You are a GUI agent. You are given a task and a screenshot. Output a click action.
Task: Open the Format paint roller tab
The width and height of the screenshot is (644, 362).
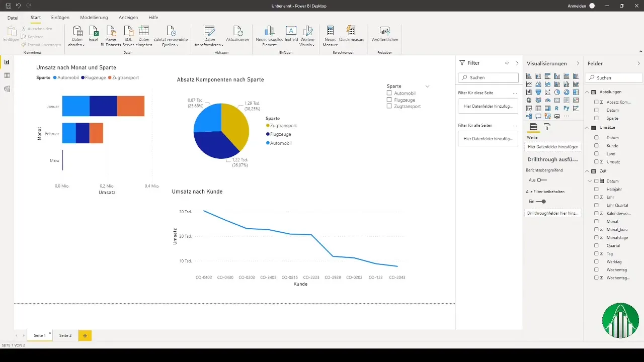point(547,127)
